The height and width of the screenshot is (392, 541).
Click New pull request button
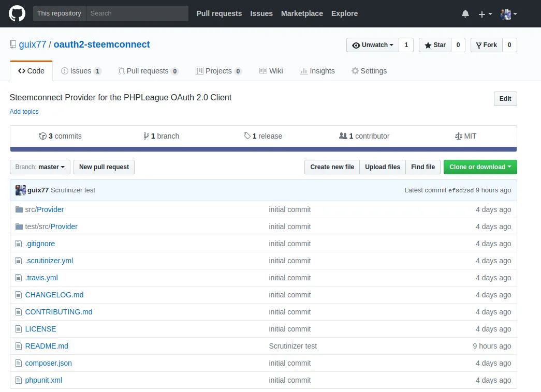click(104, 167)
